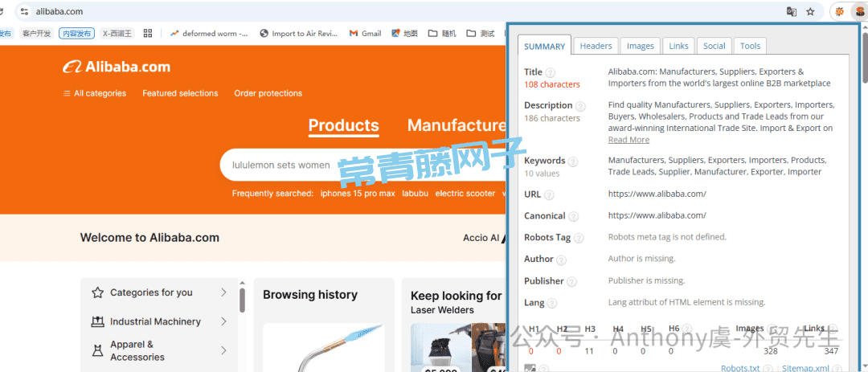Open the Sitemap.xml link

[805, 368]
